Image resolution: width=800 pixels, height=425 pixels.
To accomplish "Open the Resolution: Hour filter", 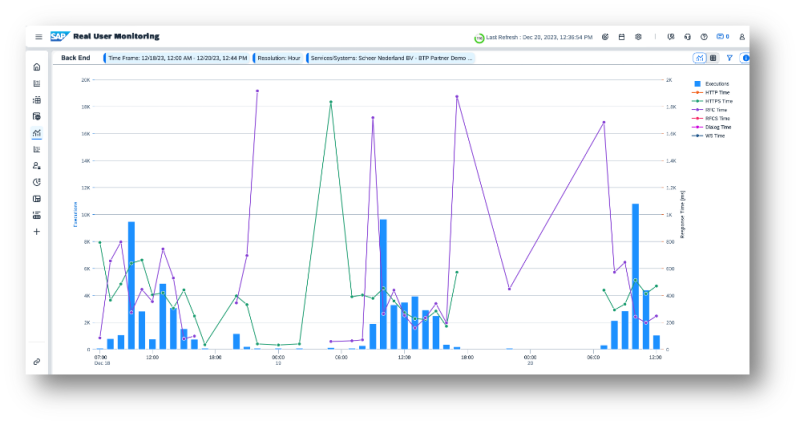I will pos(279,58).
